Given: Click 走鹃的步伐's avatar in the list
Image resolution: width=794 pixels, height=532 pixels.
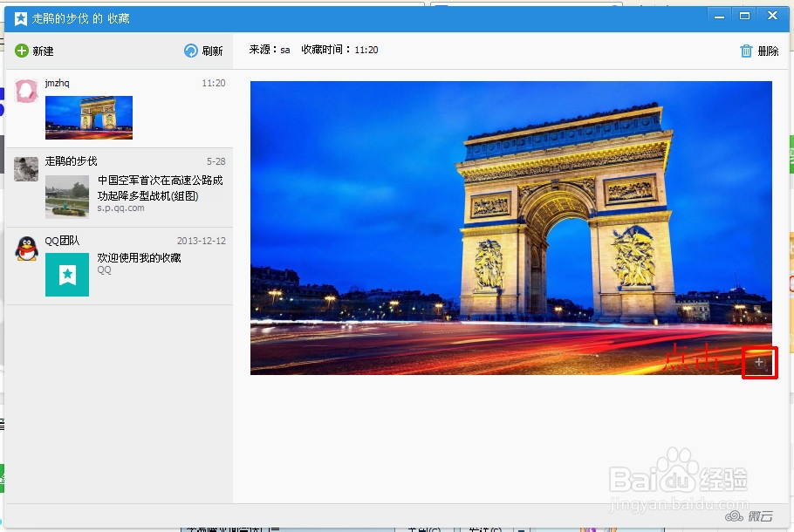Looking at the screenshot, I should point(25,170).
